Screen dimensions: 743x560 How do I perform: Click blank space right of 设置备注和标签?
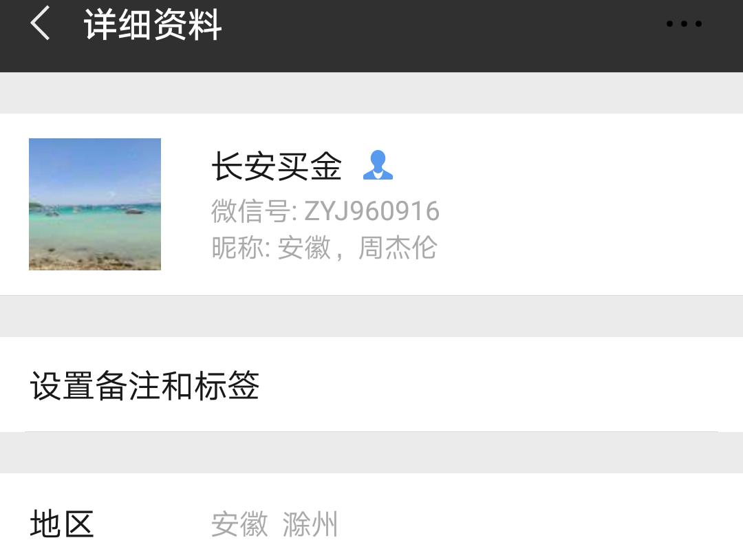point(497,385)
